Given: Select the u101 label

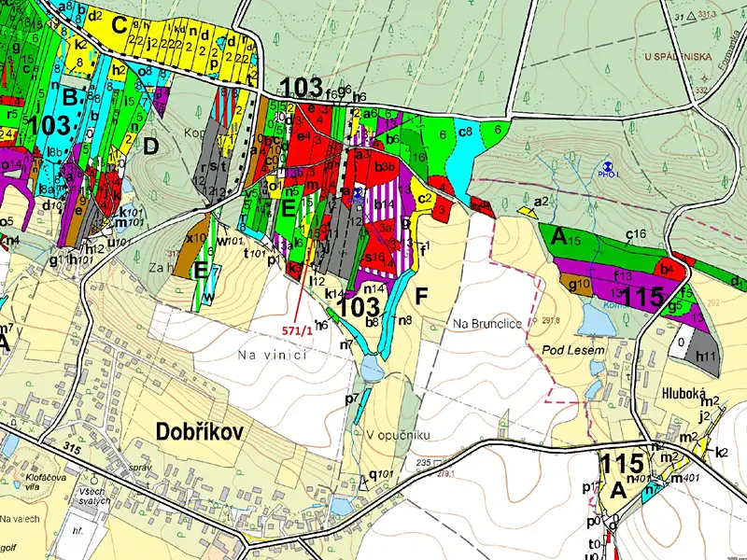Looking at the screenshot, I should (120, 242).
